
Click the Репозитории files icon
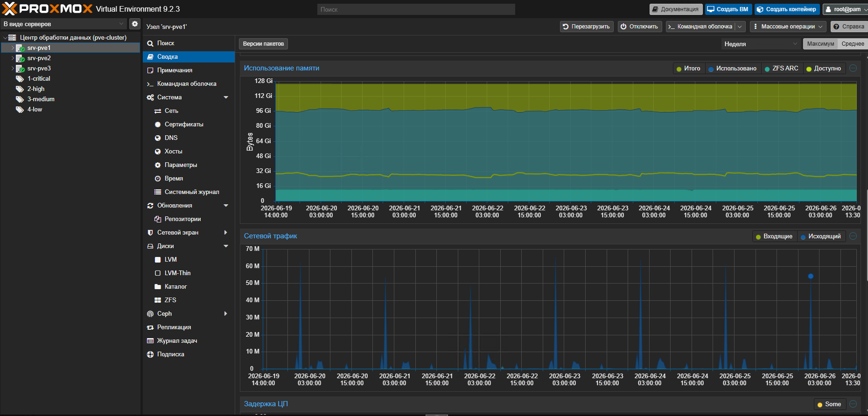158,219
